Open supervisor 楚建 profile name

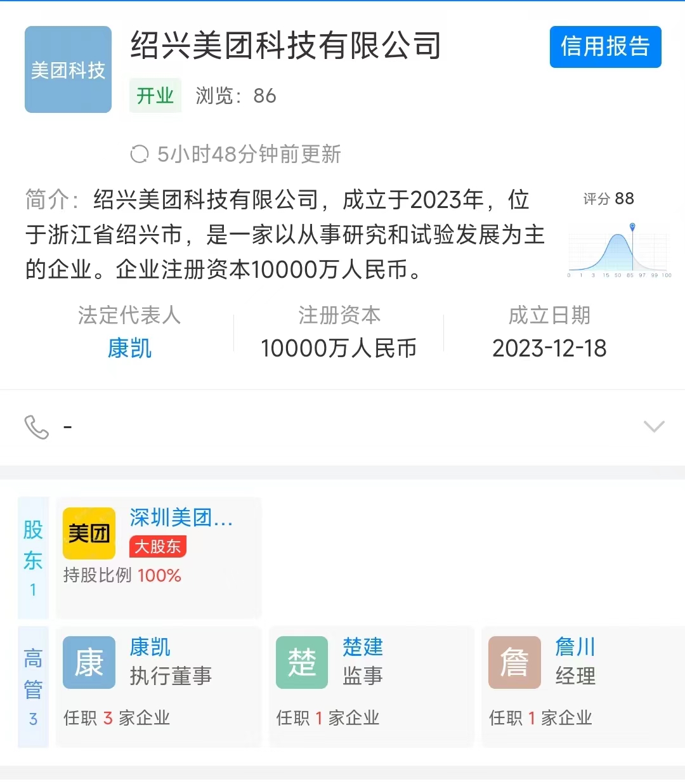click(363, 647)
